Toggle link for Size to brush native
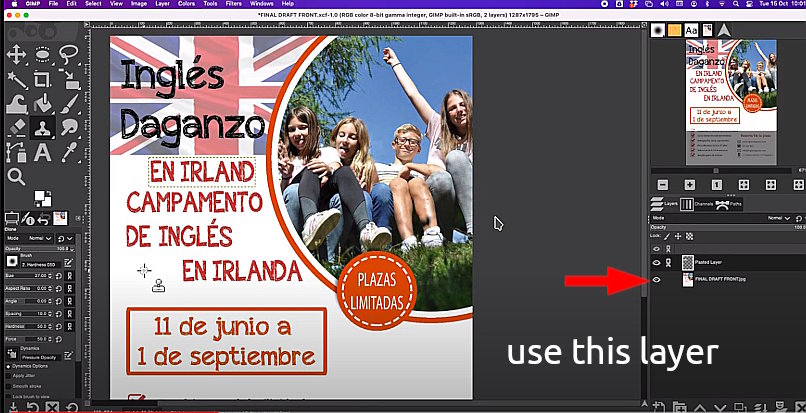 69,276
